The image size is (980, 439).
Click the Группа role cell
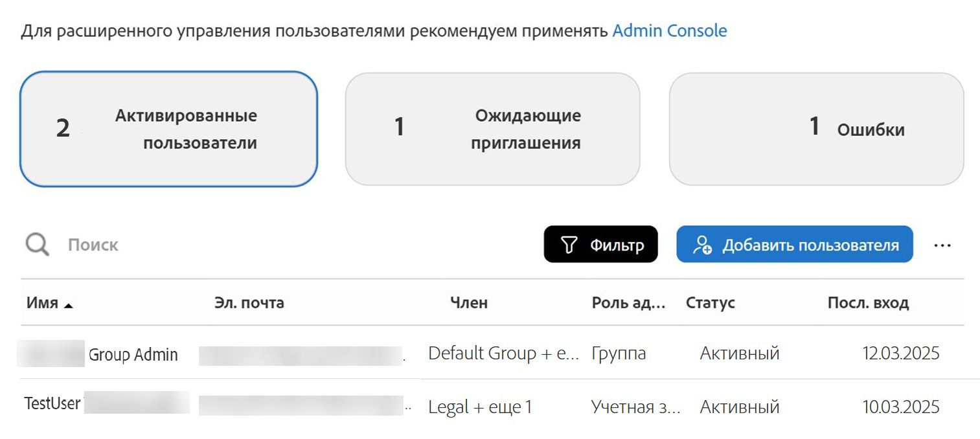pyautogui.click(x=619, y=354)
